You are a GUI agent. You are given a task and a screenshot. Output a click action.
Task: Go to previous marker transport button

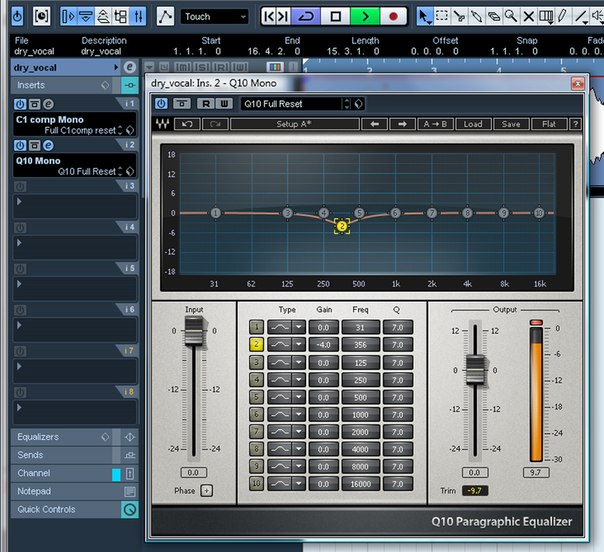[269, 17]
